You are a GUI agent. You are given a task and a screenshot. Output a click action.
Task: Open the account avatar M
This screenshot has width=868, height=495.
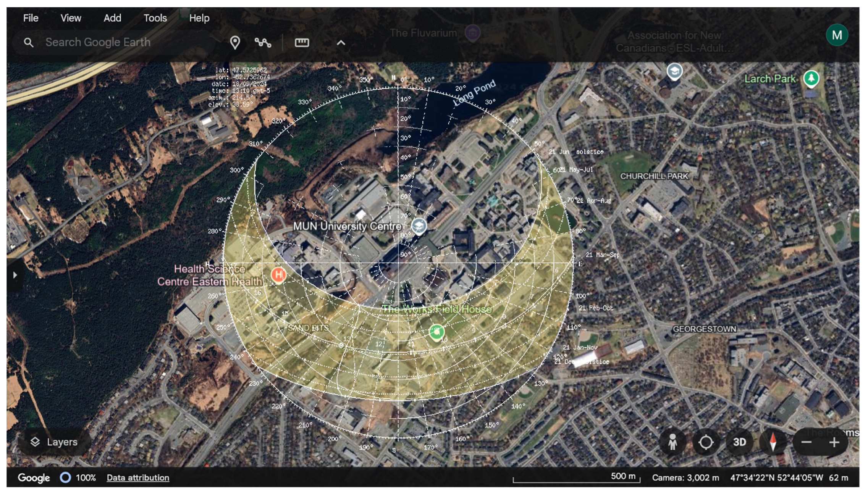[836, 35]
